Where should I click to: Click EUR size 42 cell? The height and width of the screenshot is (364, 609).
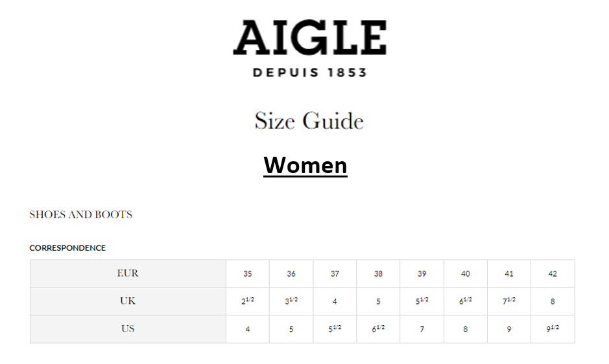[553, 274]
